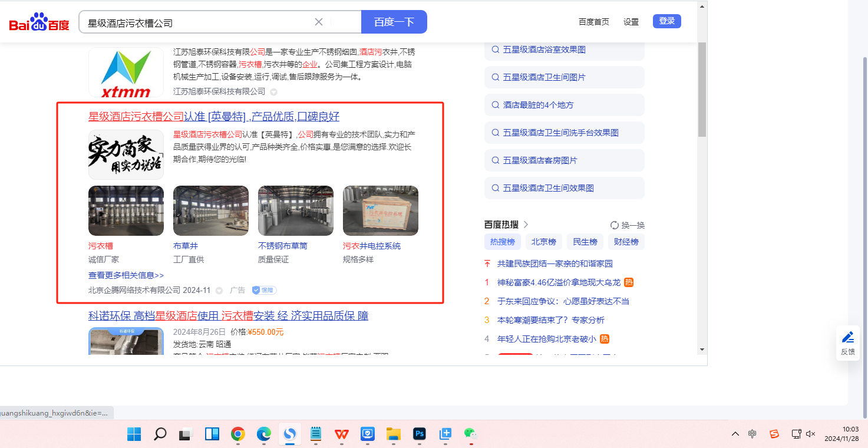The image size is (868, 448).
Task: Click the blue 登录 button
Action: (x=667, y=21)
